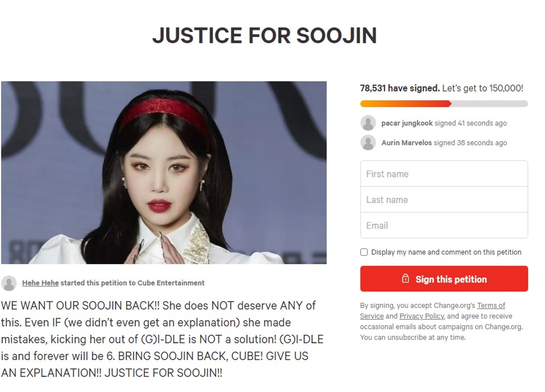This screenshot has height=392, width=545.
Task: Open the Hehe Hehe profile link
Action: 40,283
